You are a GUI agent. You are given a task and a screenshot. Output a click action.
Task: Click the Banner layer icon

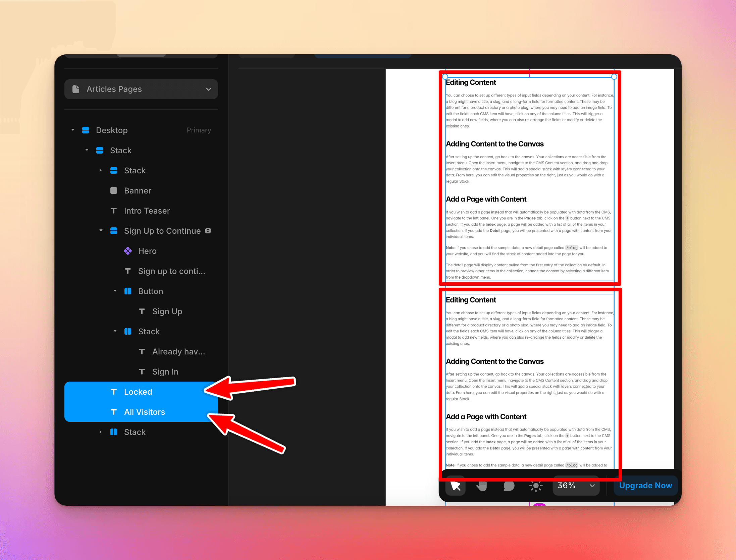tap(114, 190)
